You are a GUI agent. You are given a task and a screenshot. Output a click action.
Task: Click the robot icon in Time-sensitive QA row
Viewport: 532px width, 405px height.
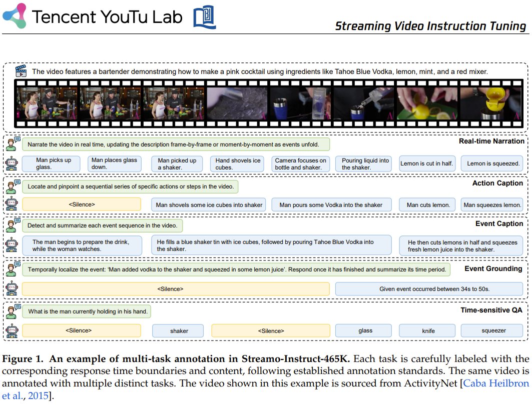tap(13, 330)
